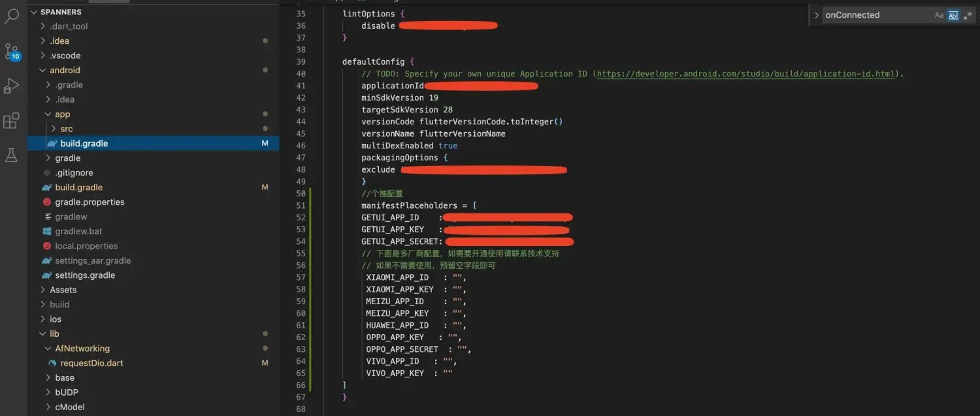The height and width of the screenshot is (416, 980).
Task: Click the find input containing onConnected
Action: pyautogui.click(x=875, y=15)
